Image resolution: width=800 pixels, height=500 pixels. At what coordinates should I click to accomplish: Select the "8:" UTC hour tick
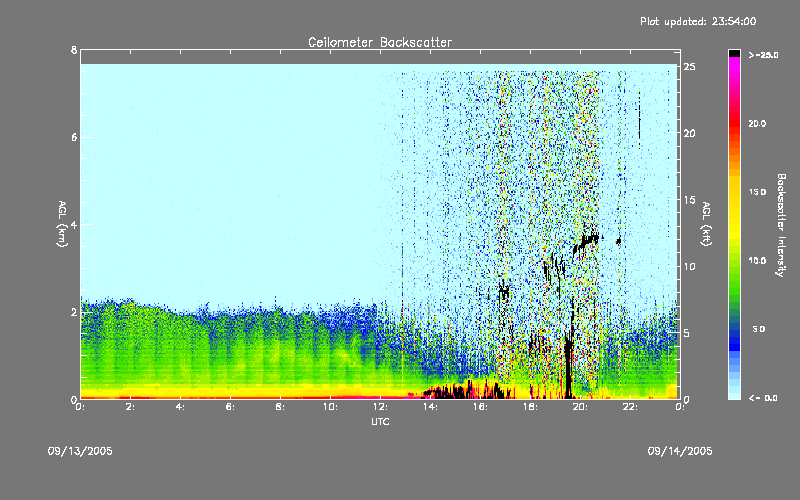pyautogui.click(x=281, y=407)
